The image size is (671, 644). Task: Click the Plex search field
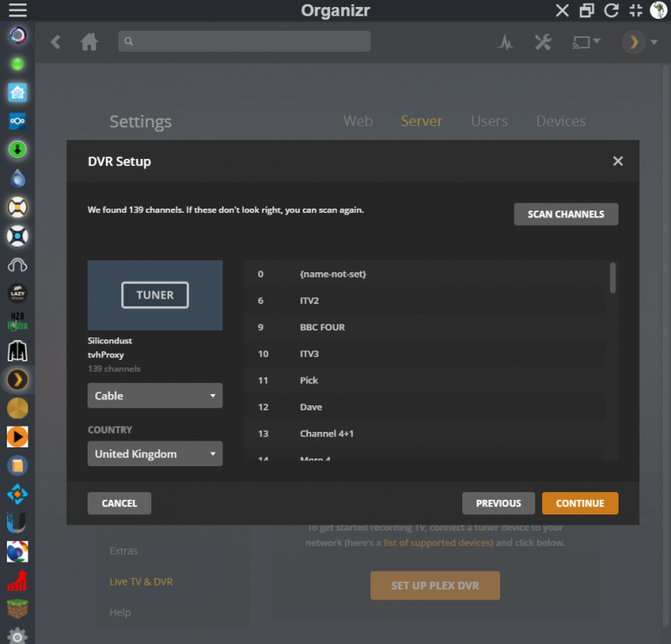244,41
